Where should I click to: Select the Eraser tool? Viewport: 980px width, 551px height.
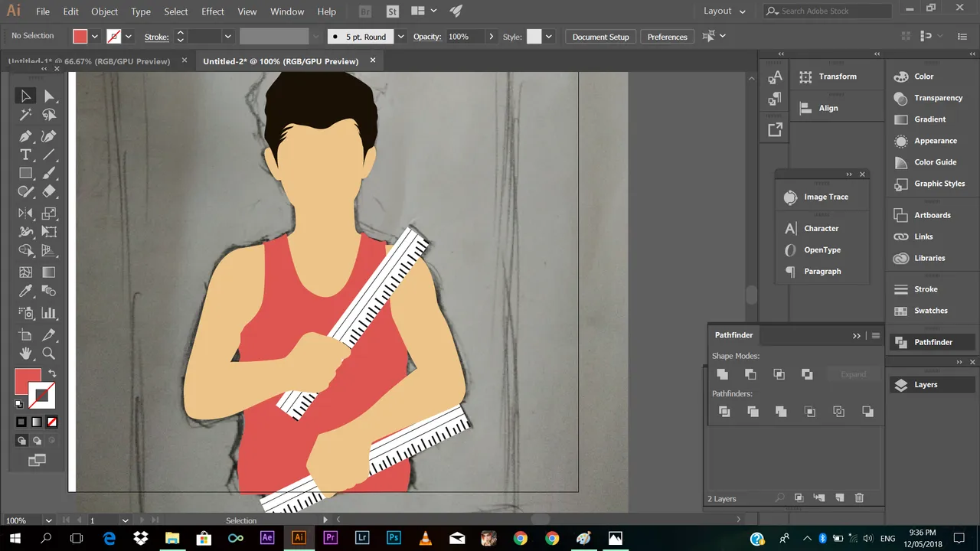pyautogui.click(x=49, y=192)
